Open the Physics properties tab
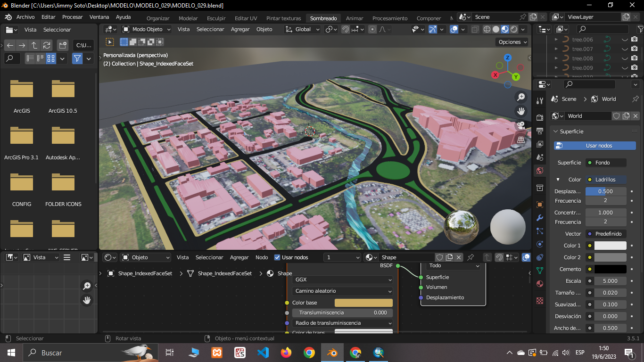 point(540,244)
